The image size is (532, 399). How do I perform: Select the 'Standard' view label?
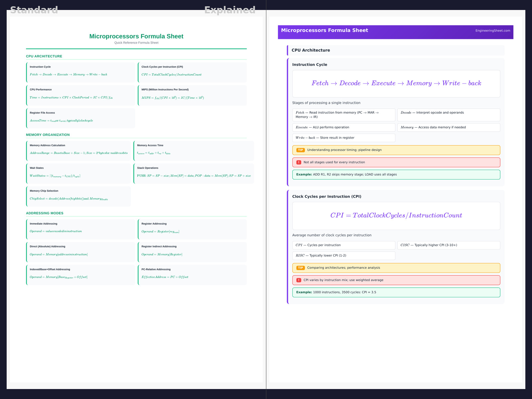34,10
